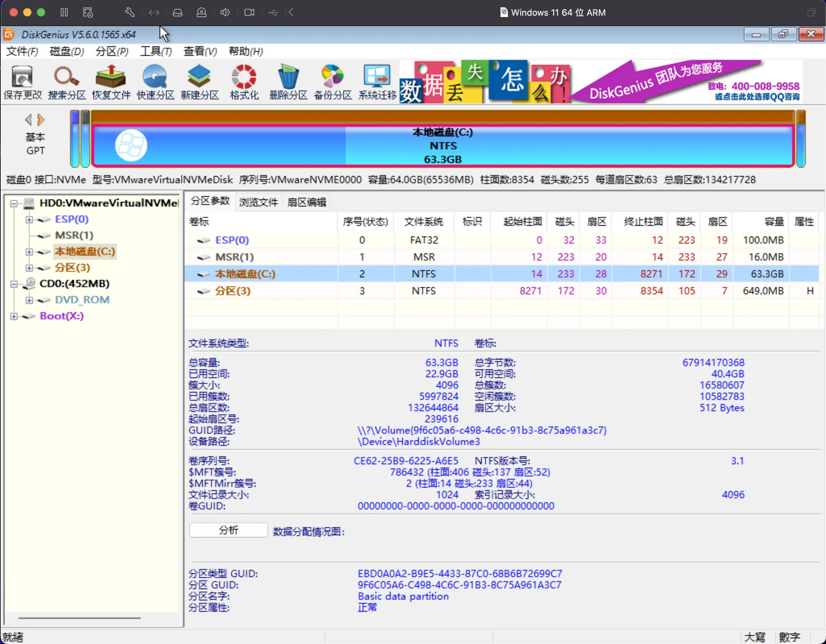The width and height of the screenshot is (826, 644).
Task: Click the 分析 analyze button
Action: pyautogui.click(x=228, y=530)
